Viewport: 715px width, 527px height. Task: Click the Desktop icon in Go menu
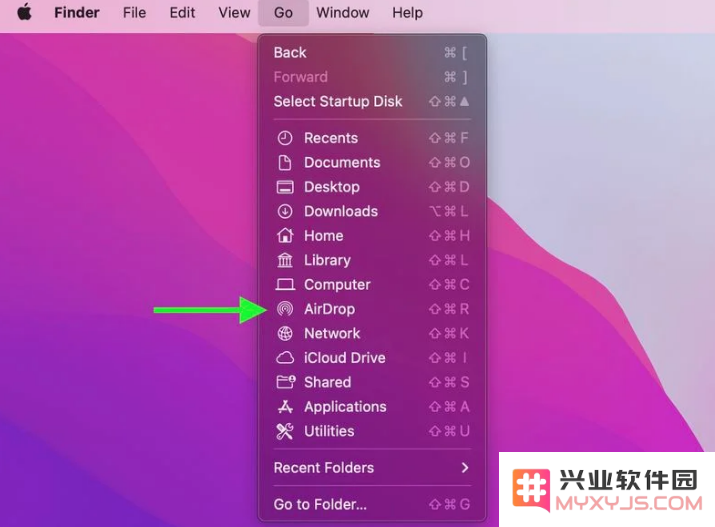285,187
